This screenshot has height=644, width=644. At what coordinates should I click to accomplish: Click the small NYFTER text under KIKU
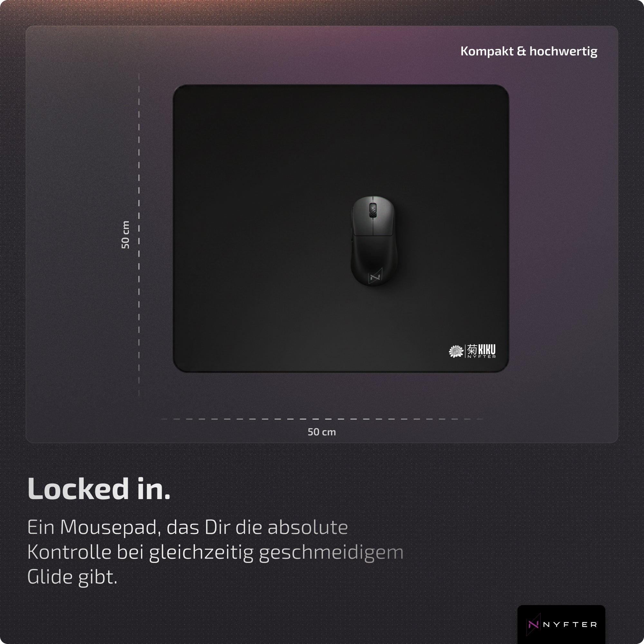point(482,357)
